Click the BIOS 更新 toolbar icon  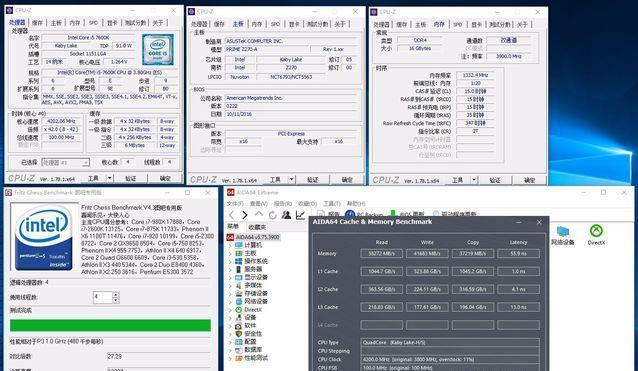point(393,213)
